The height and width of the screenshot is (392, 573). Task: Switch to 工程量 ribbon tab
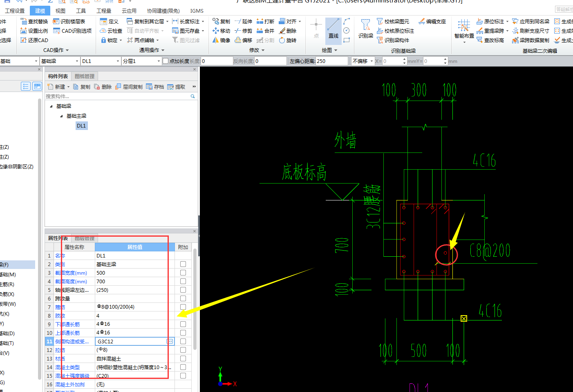click(x=104, y=11)
